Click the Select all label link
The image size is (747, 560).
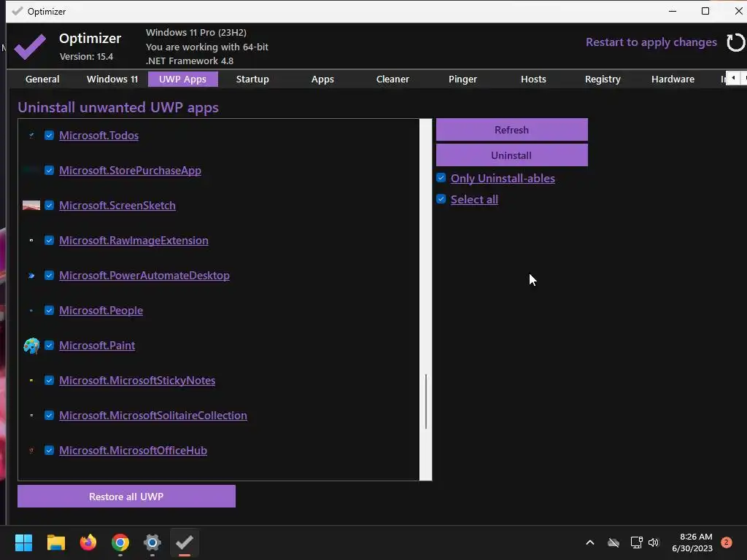[x=474, y=199]
